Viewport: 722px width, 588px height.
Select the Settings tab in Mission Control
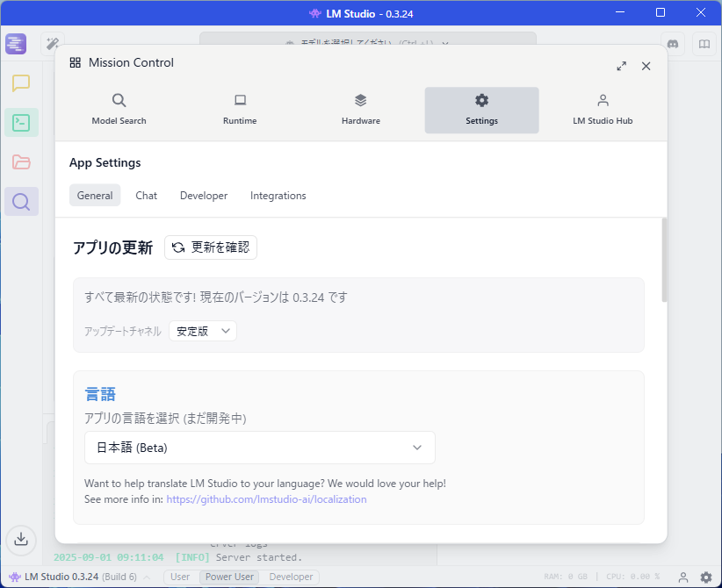(x=481, y=110)
